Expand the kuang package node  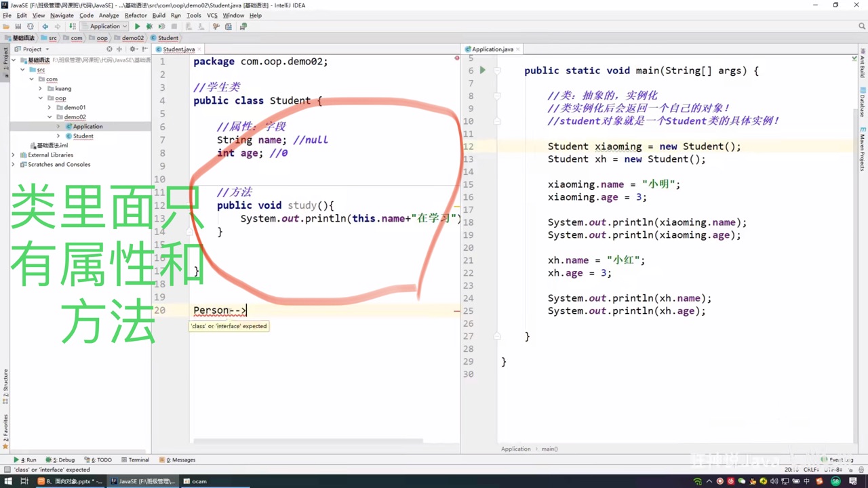tap(40, 89)
